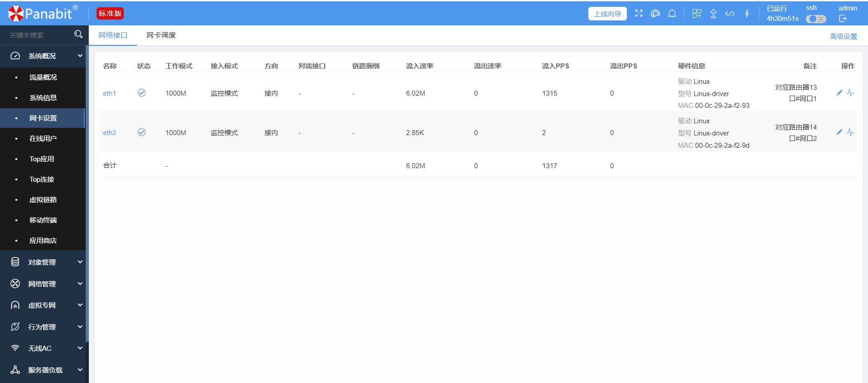This screenshot has width=868, height=383.
Task: Open the notification bell
Action: (x=672, y=14)
